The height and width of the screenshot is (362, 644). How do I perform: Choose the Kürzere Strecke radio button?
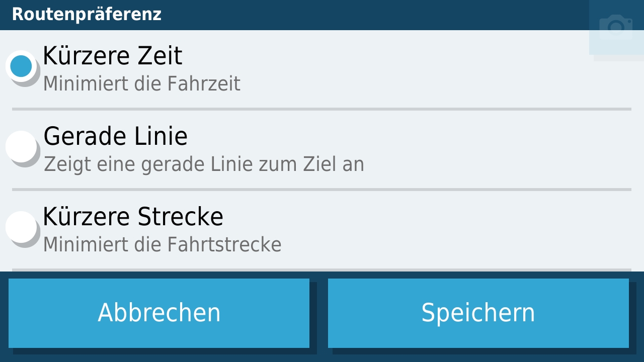(21, 227)
